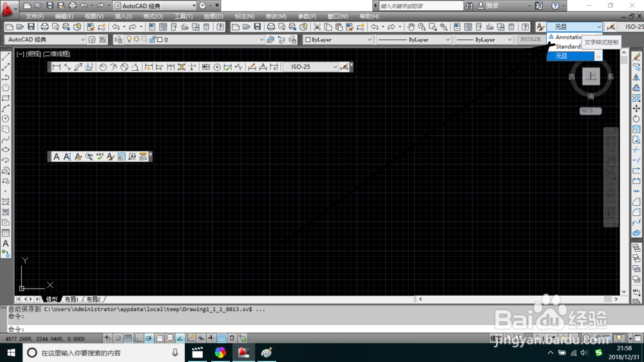Open Dimension Style manager icon on floating toolbar
The image size is (644, 362).
[344, 67]
